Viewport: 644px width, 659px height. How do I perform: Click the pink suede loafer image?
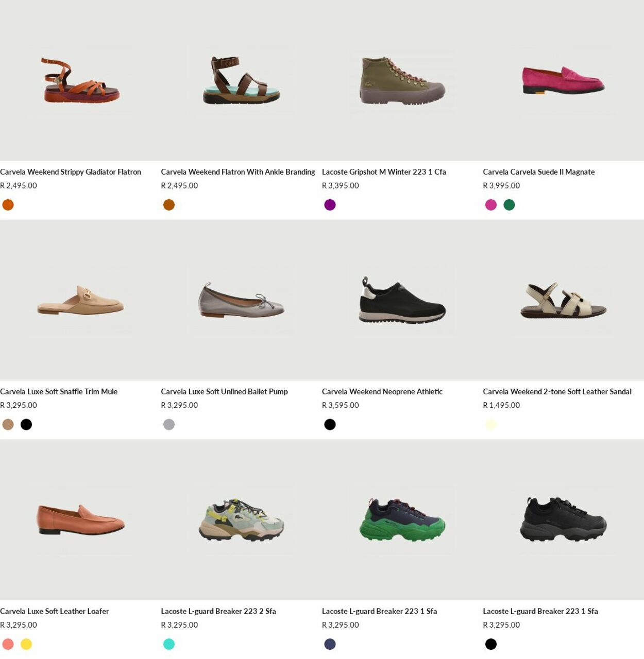(x=563, y=80)
